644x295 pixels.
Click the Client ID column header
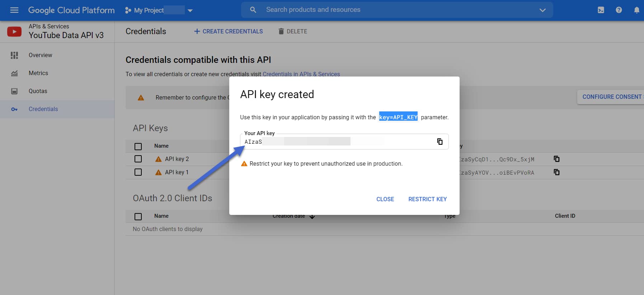[565, 216]
